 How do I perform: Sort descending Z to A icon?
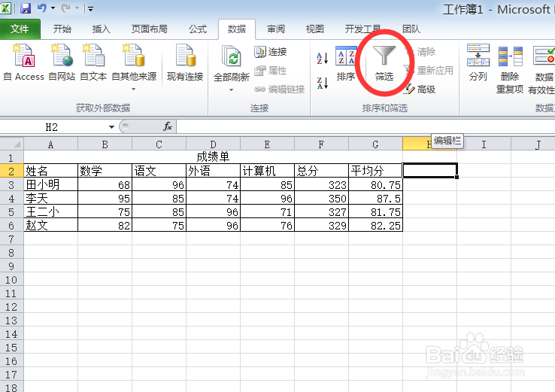322,83
